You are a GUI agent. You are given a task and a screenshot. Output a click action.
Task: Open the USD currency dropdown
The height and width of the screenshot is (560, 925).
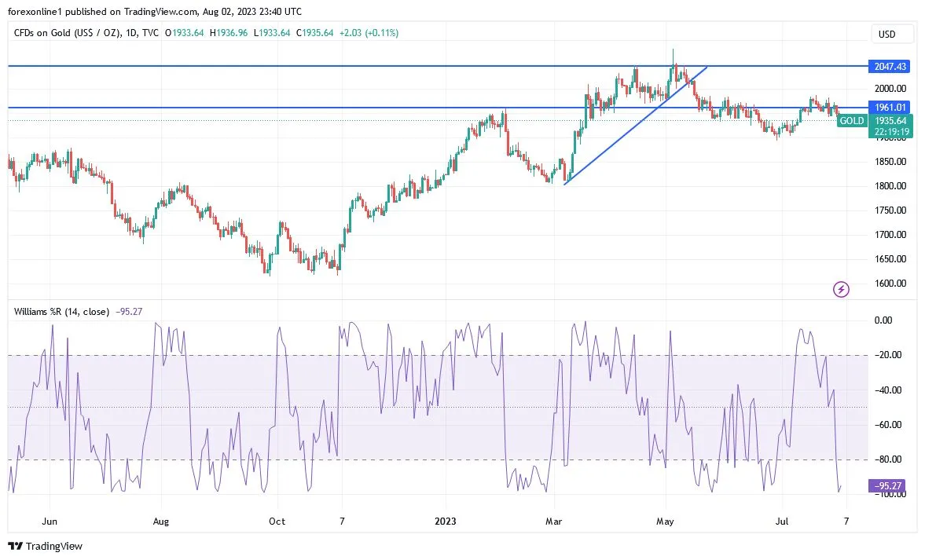pos(886,35)
